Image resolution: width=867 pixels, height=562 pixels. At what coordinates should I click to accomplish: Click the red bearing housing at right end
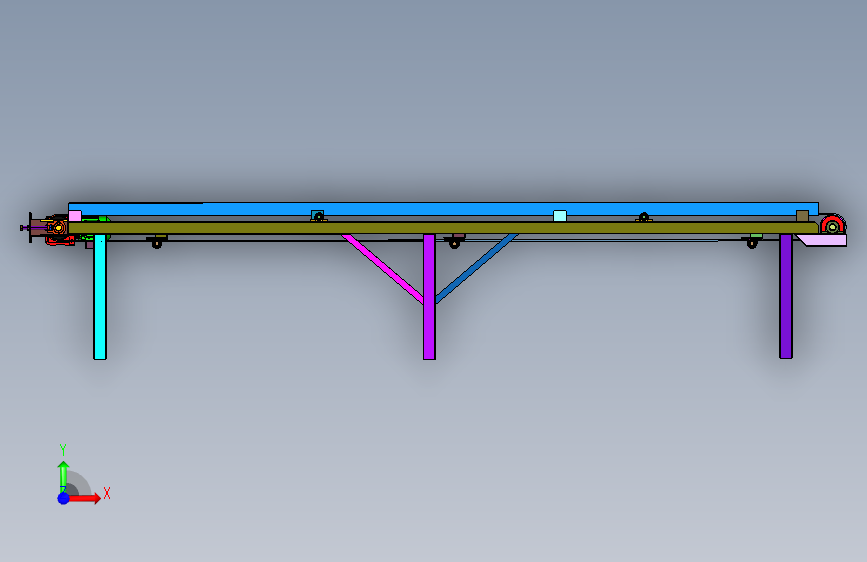click(x=833, y=225)
